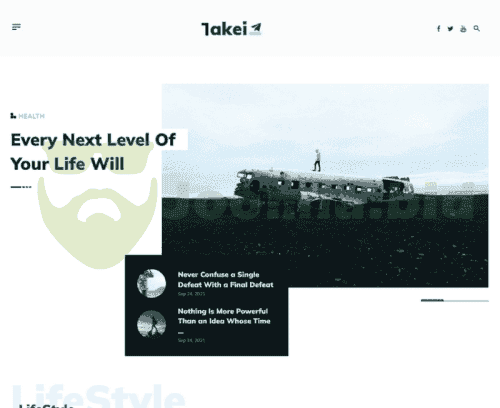The width and height of the screenshot is (500, 408).
Task: Click the date under Never Confuse article
Action: (x=191, y=294)
